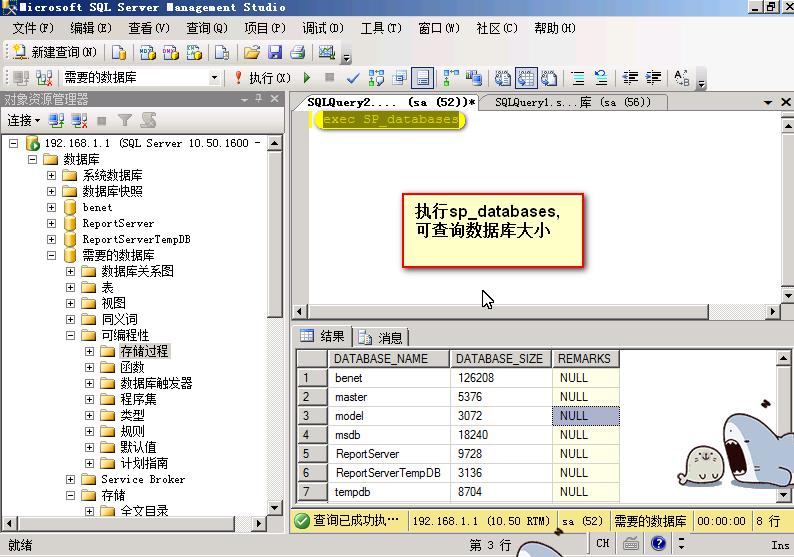Click the DATABASE_NAME column header
The width and height of the screenshot is (794, 557).
pos(388,359)
